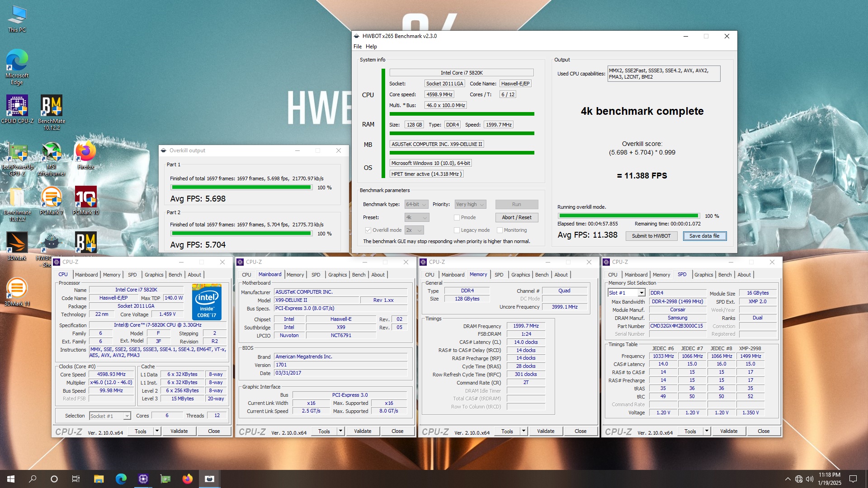Open the Benchmark type 64-bit dropdown

416,204
